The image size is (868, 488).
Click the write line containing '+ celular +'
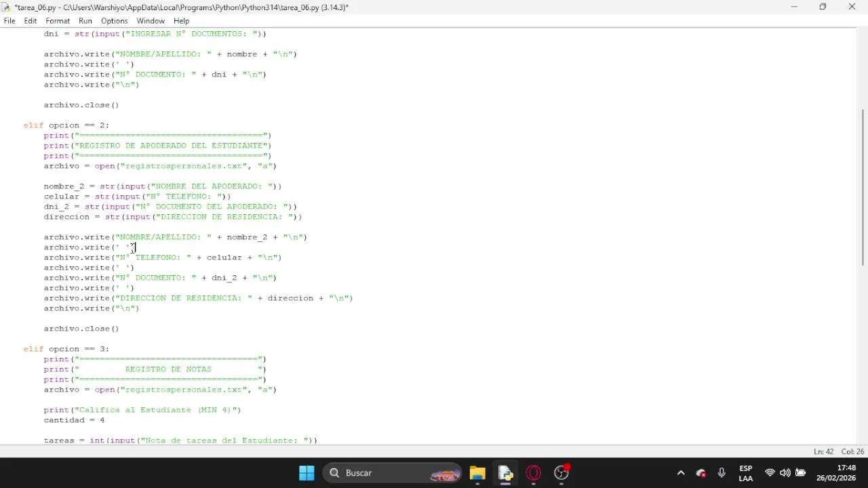(163, 258)
